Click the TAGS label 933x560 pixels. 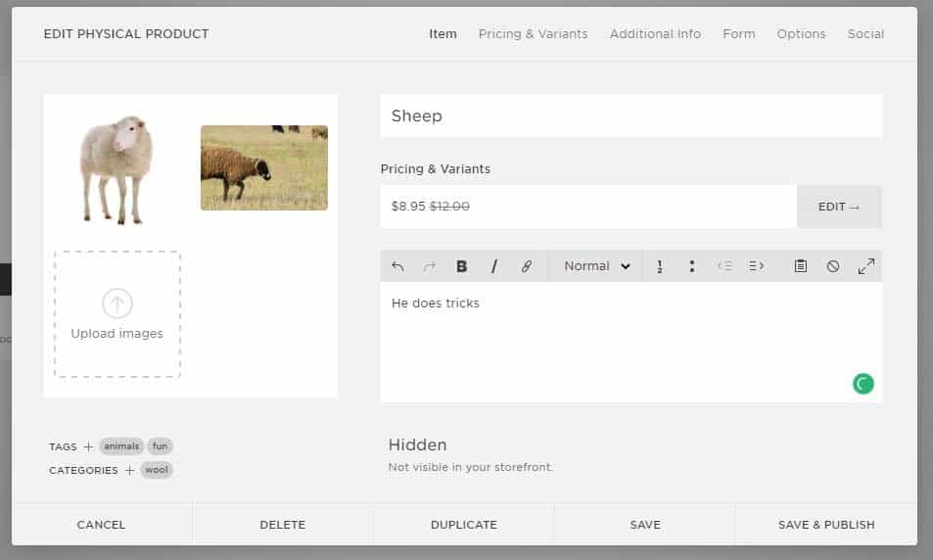63,447
